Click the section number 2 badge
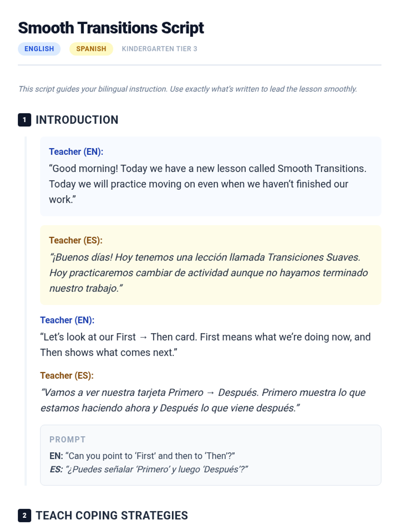This screenshot has width=399, height=532. (x=24, y=516)
